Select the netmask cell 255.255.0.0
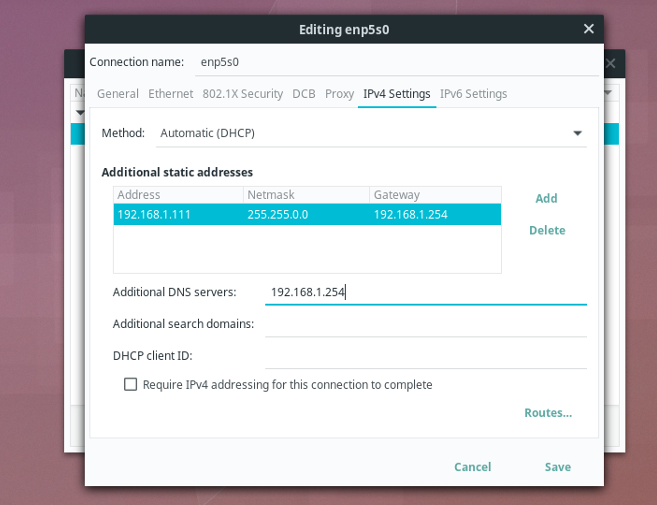This screenshot has height=505, width=657. (306, 215)
